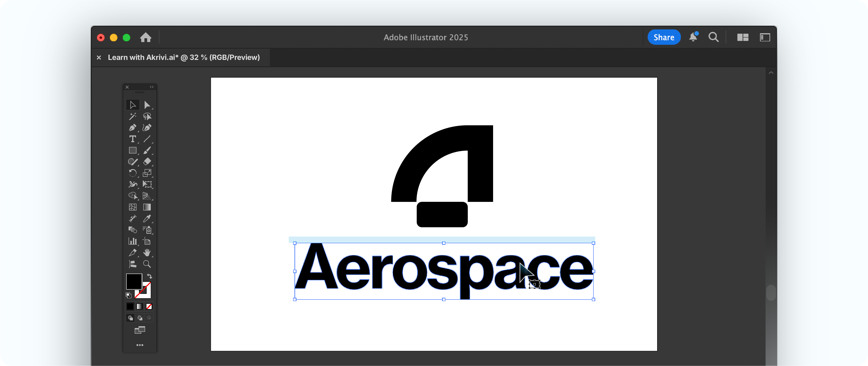This screenshot has width=868, height=366.
Task: Swap fill and stroke colors arrow
Action: (x=150, y=276)
